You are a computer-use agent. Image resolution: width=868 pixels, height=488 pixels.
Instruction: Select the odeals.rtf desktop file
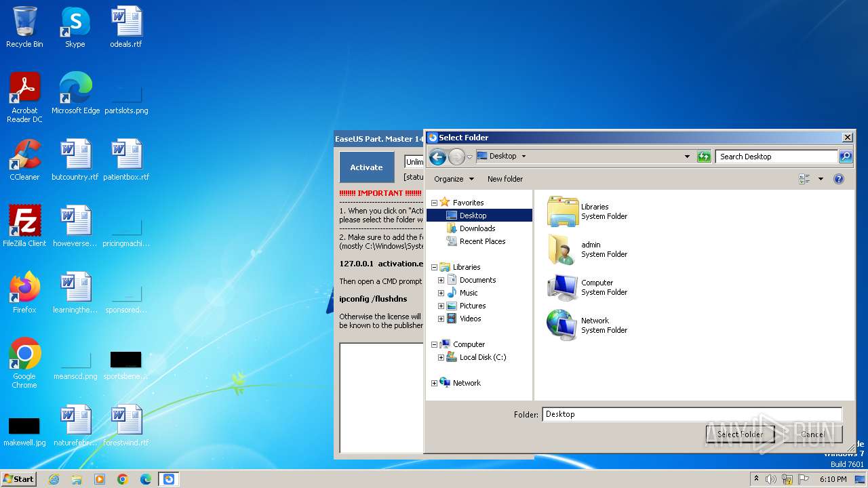pos(126,27)
